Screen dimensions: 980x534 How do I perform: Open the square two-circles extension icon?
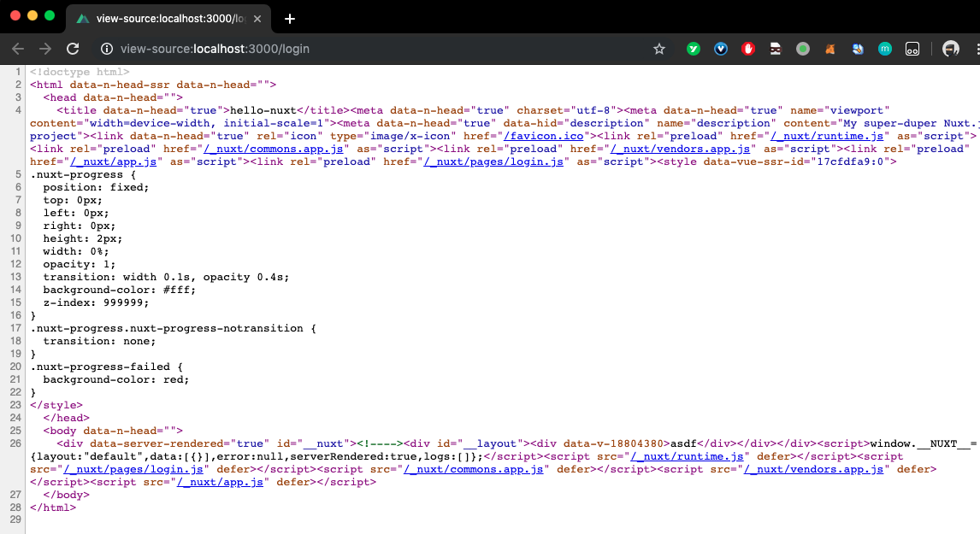pos(912,49)
